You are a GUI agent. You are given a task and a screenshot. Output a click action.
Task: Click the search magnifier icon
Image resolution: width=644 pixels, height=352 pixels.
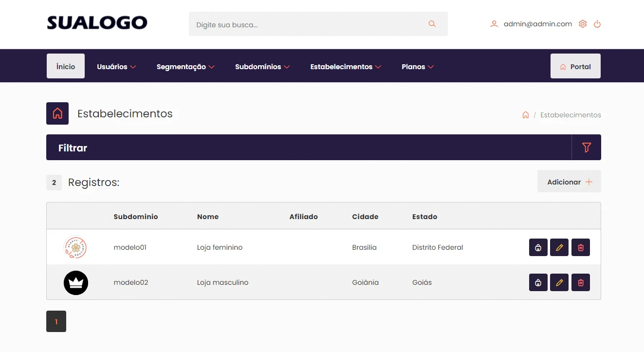click(x=432, y=24)
